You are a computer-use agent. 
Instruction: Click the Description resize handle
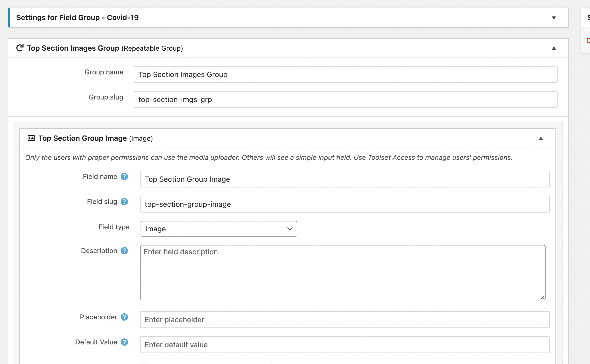pyautogui.click(x=542, y=297)
